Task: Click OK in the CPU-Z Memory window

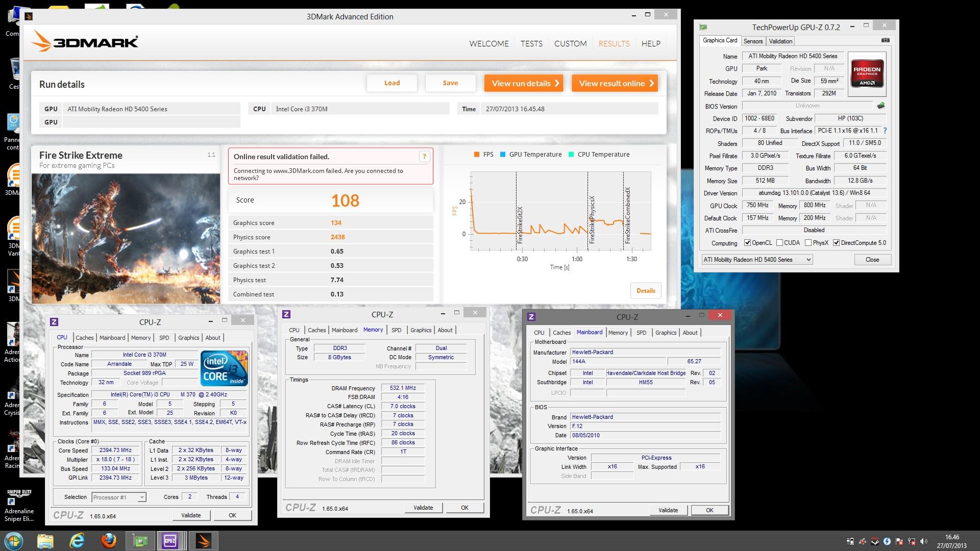Action: coord(464,508)
